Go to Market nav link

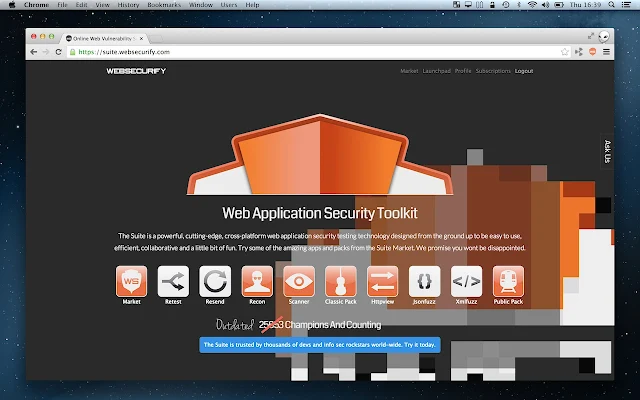click(409, 71)
